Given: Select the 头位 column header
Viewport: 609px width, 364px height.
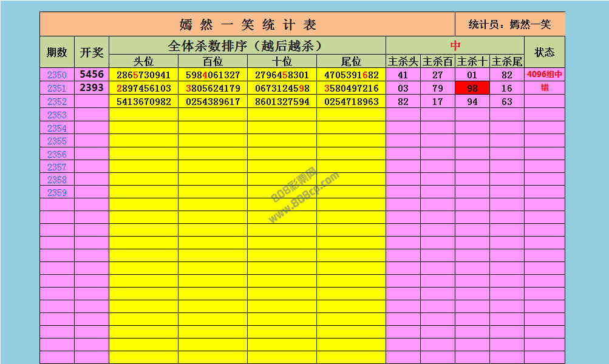Looking at the screenshot, I should [144, 61].
